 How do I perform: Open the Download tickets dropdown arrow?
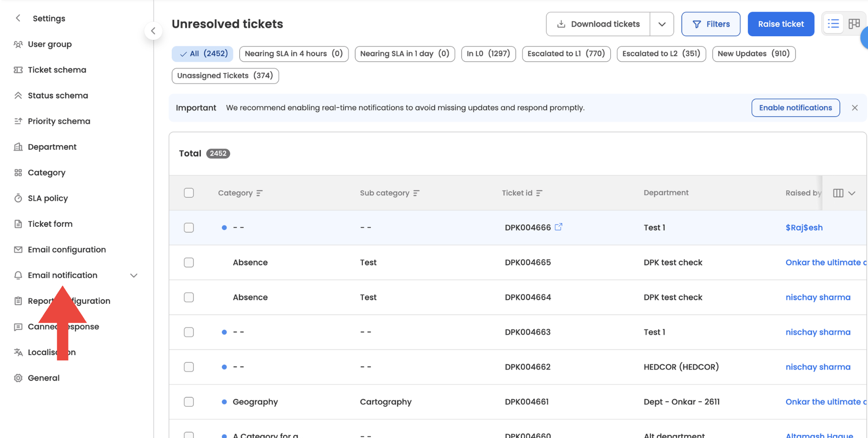point(662,24)
